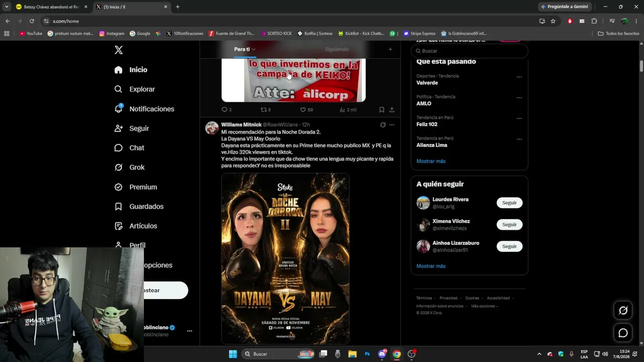
Task: Open Chat in the X sidebar
Action: coord(129,148)
